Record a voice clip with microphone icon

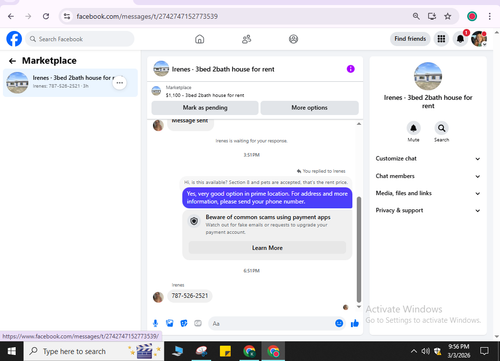pos(155,323)
